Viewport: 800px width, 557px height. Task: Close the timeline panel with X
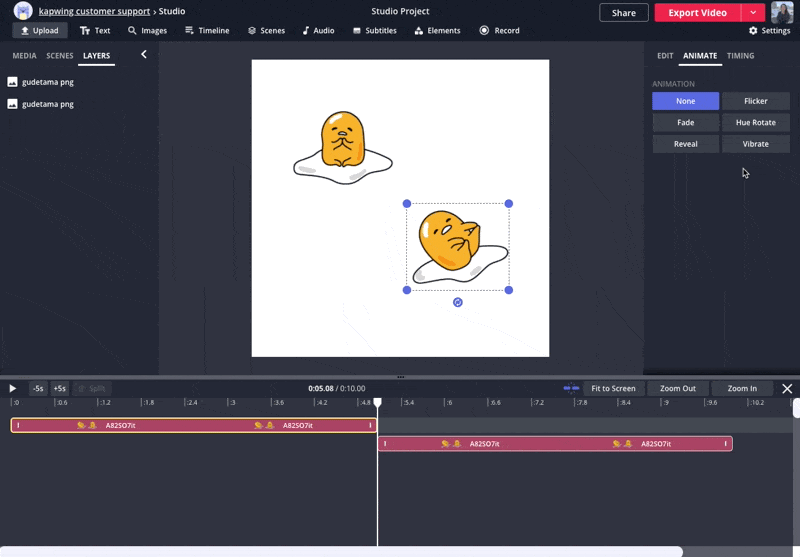(787, 388)
